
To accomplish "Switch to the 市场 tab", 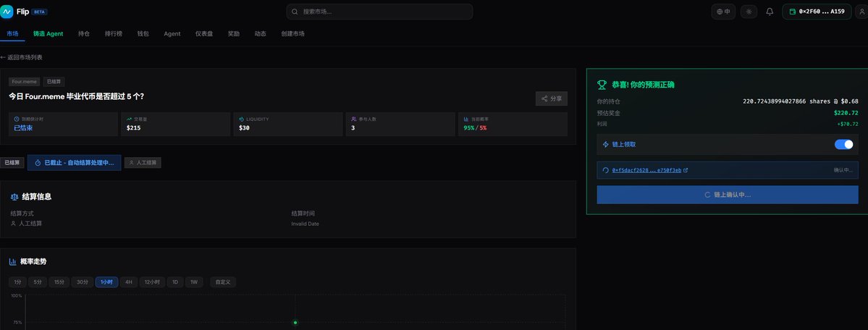I will (12, 34).
